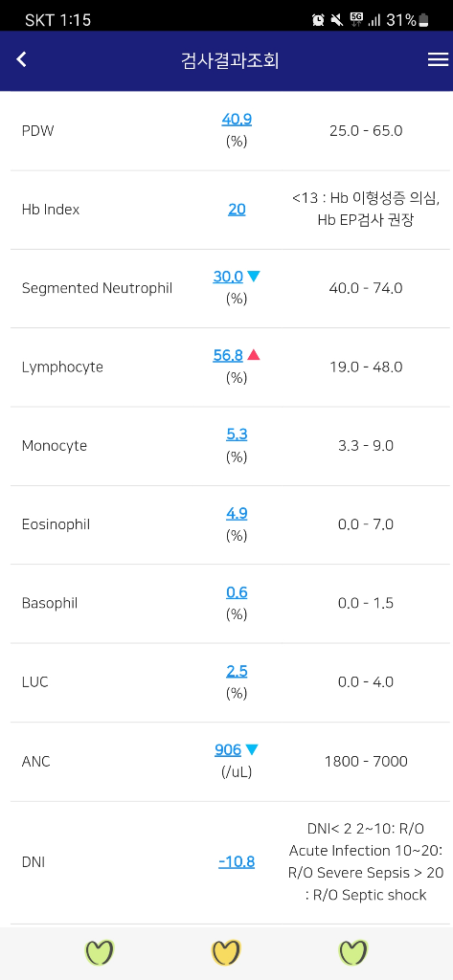This screenshot has height=980, width=453.
Task: Open the PDW value 40.9 link
Action: (237, 120)
